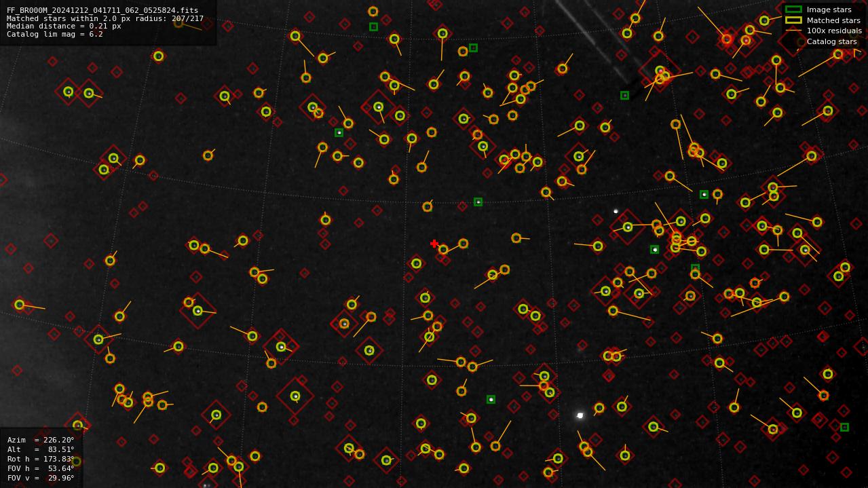
Task: Click the 'Alt = 83.51°' readout
Action: click(41, 449)
